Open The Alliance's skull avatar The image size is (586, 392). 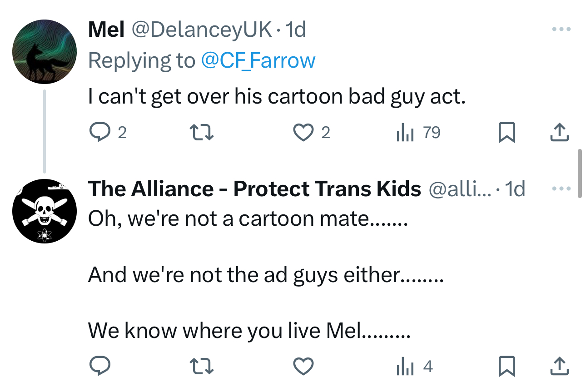[44, 211]
